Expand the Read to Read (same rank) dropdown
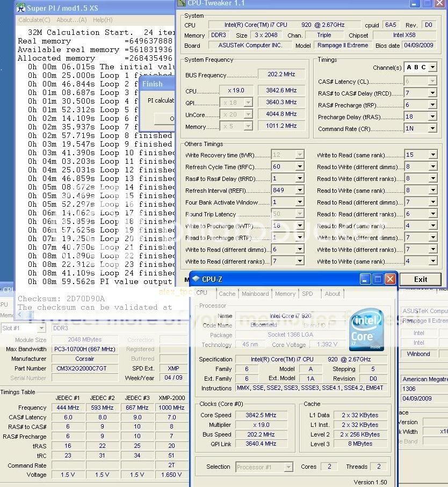 (x=433, y=226)
